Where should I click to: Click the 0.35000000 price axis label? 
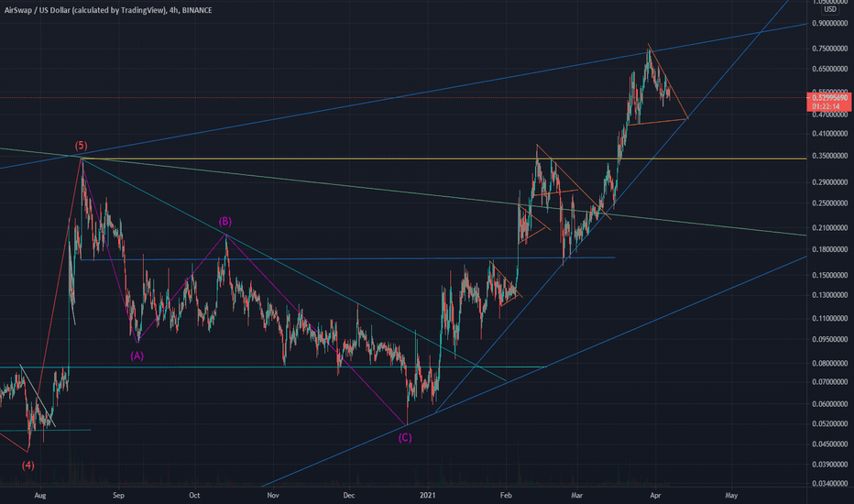click(829, 156)
